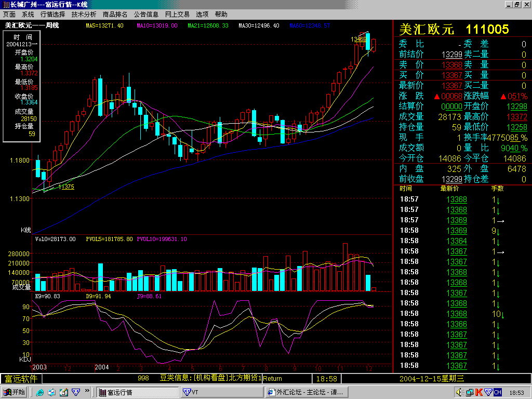Click the application icon in title bar
Image resolution: width=532 pixels, height=399 pixels.
(x=6, y=4)
